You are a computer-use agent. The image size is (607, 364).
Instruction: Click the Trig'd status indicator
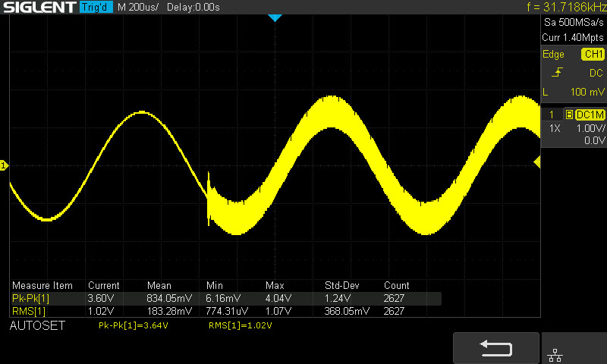(x=96, y=7)
